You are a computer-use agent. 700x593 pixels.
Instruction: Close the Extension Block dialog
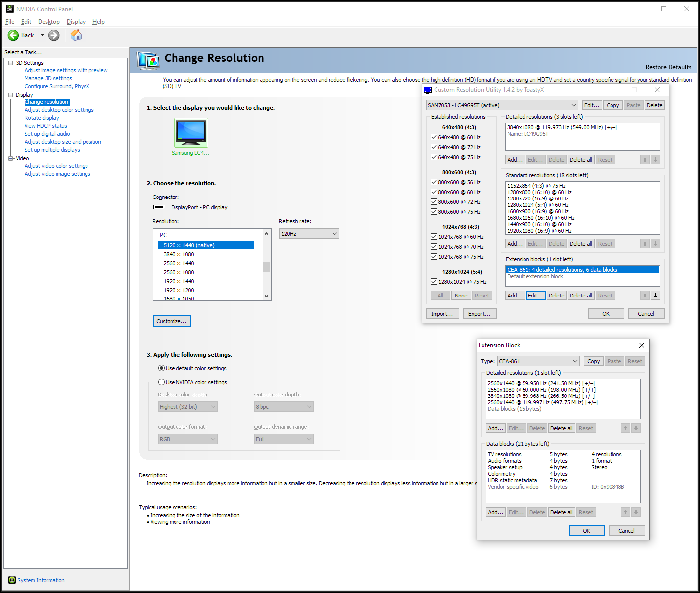[x=641, y=345]
